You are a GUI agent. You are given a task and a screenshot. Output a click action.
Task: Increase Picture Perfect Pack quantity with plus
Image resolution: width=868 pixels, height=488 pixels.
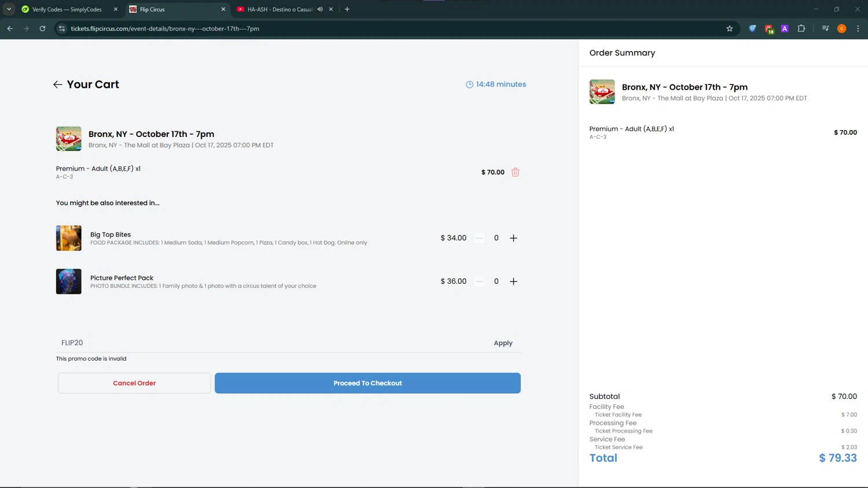(513, 282)
